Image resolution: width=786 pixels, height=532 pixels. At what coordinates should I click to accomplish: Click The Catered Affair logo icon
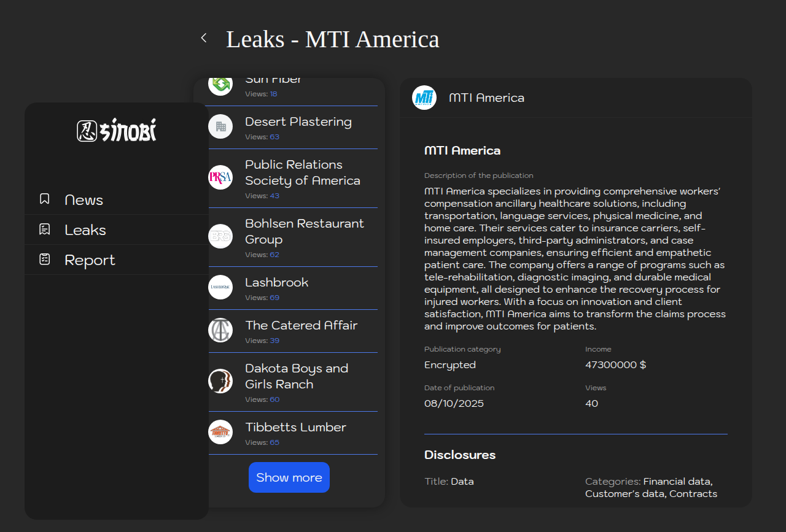pyautogui.click(x=220, y=330)
